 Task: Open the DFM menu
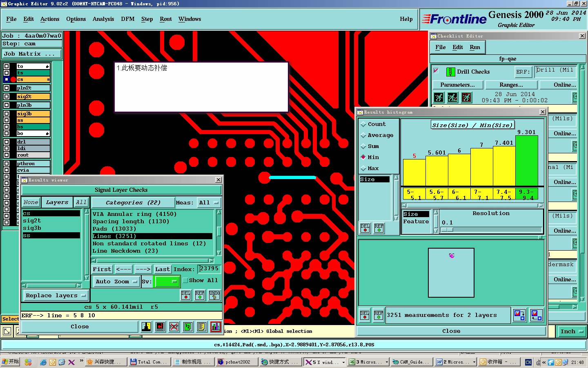pos(128,19)
